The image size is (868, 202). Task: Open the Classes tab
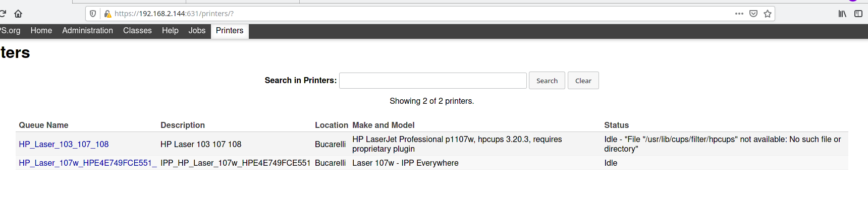tap(137, 31)
